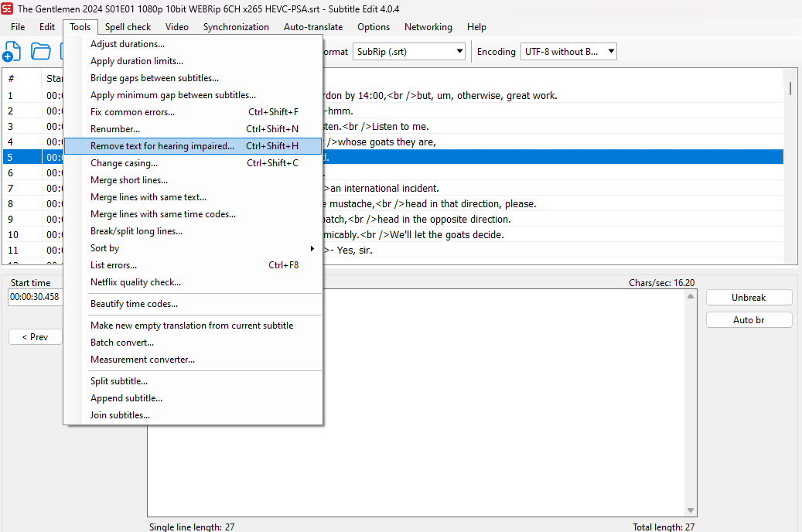Viewport: 802px width, 532px height.
Task: Choose Fix common errors
Action: tap(193, 112)
